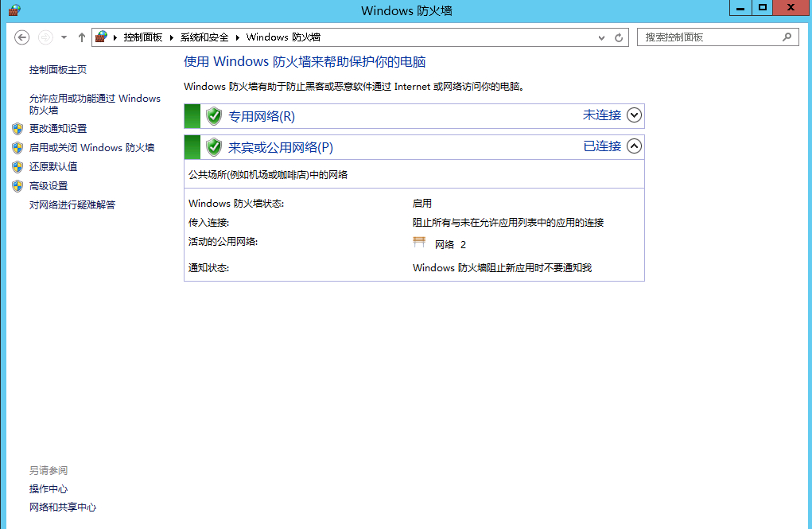Screen dimensions: 812x529
Task: Open the arrow after 控制面板 in breadcrumb
Action: pos(172,37)
